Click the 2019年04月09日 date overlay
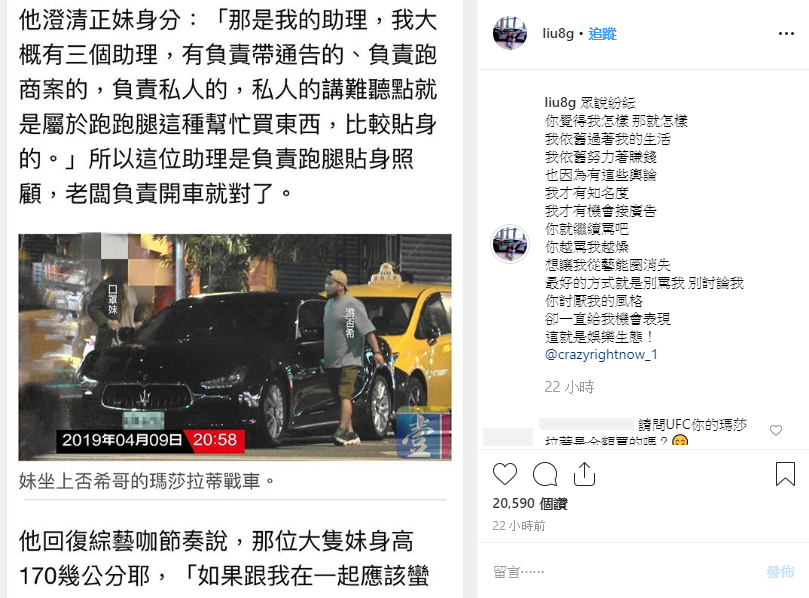This screenshot has width=809, height=598. (x=122, y=440)
